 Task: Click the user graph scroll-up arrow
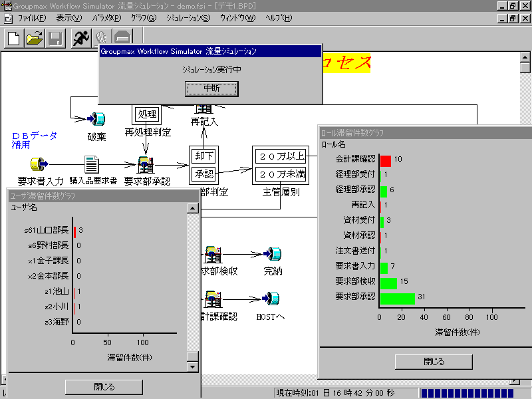tap(193, 208)
